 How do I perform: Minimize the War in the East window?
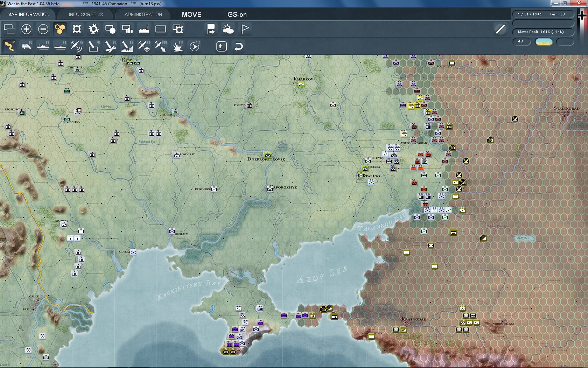tap(555, 3)
